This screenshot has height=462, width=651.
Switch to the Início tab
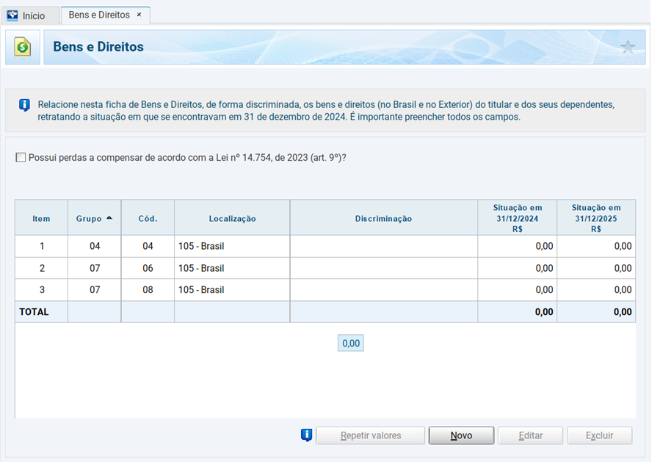tap(32, 16)
